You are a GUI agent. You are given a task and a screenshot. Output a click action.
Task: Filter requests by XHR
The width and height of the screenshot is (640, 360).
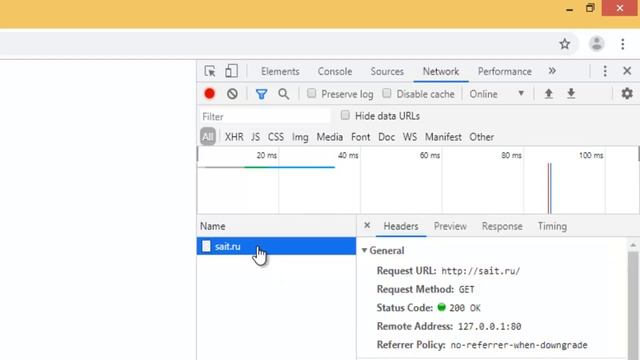point(234,137)
